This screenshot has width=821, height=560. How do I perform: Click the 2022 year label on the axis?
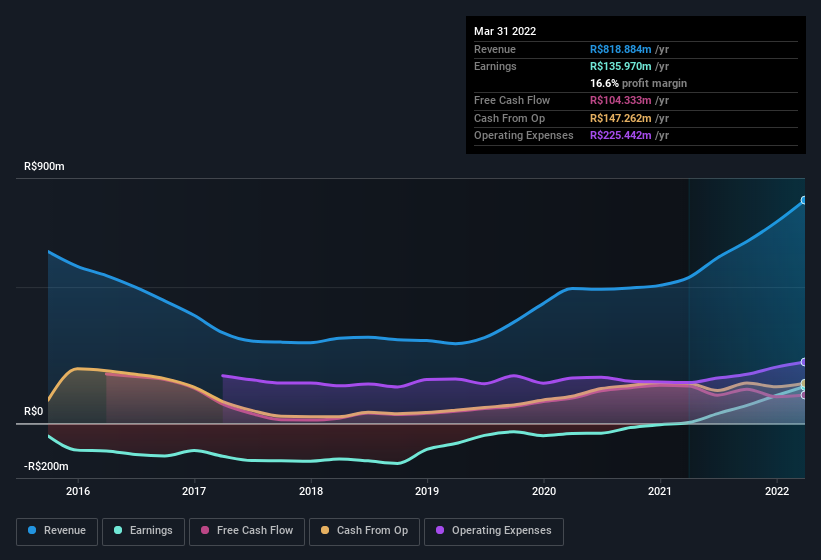pos(777,491)
